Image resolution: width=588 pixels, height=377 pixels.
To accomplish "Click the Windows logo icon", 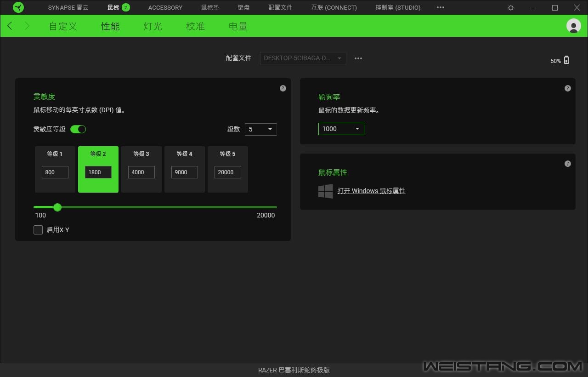I will click(326, 191).
